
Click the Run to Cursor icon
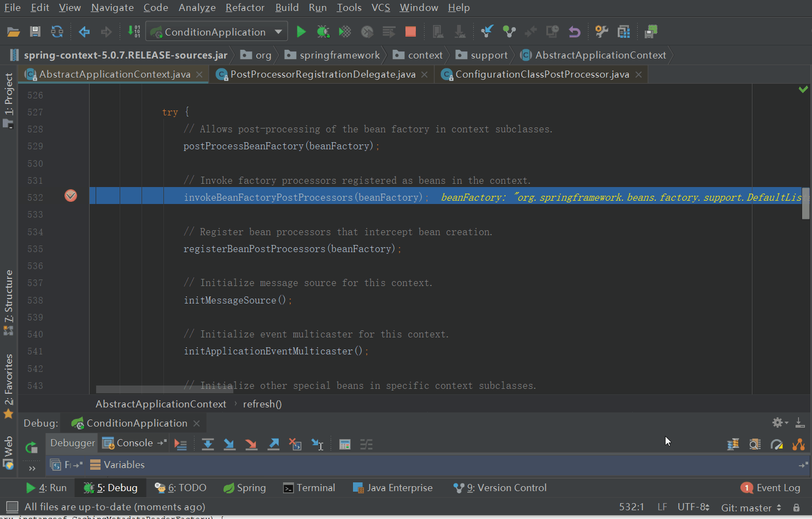317,444
